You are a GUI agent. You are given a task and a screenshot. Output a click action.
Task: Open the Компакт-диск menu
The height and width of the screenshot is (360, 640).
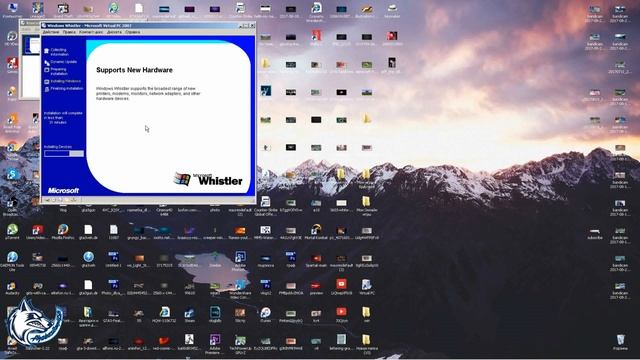[91, 32]
